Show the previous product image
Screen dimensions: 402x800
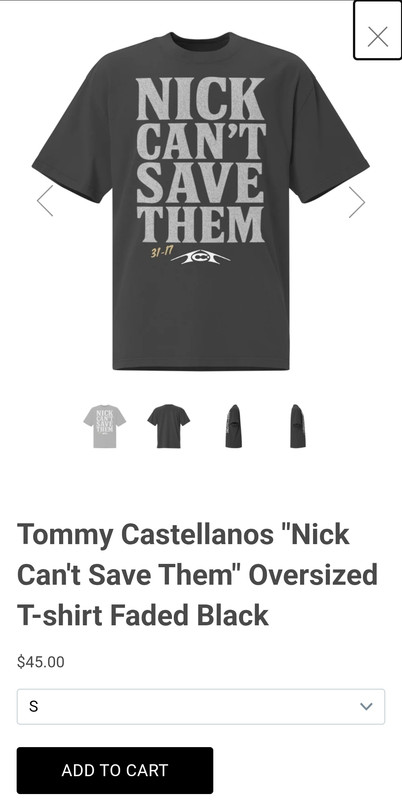click(x=45, y=201)
